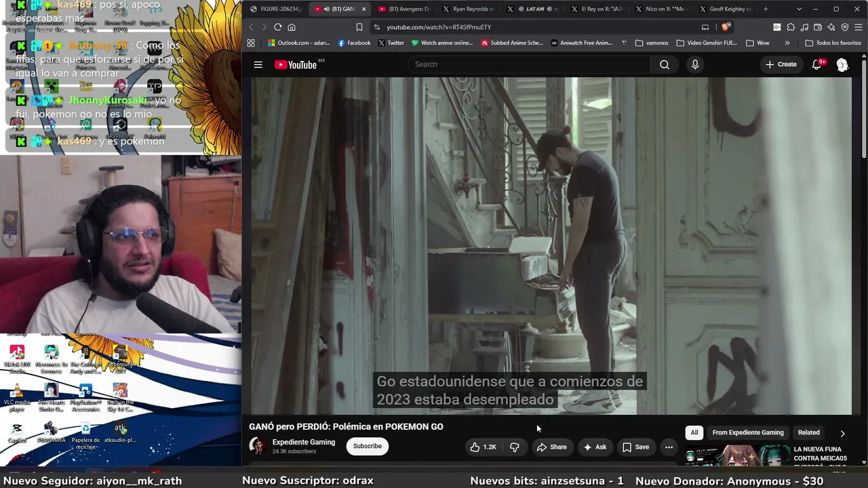Open the Expediente Gaming channel avatar
Screen dimensions: 868x488
point(257,445)
